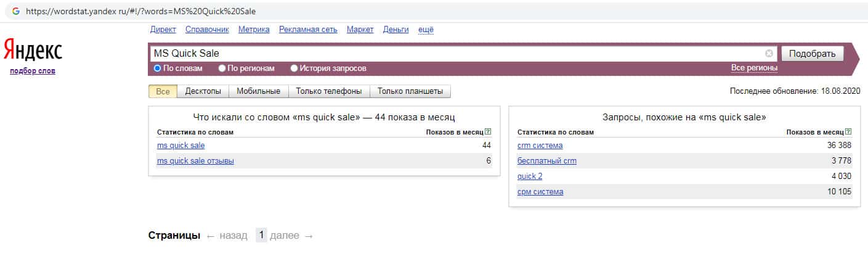Select the 'История запросов' radio button
This screenshot has height=269, width=868.
pyautogui.click(x=294, y=68)
